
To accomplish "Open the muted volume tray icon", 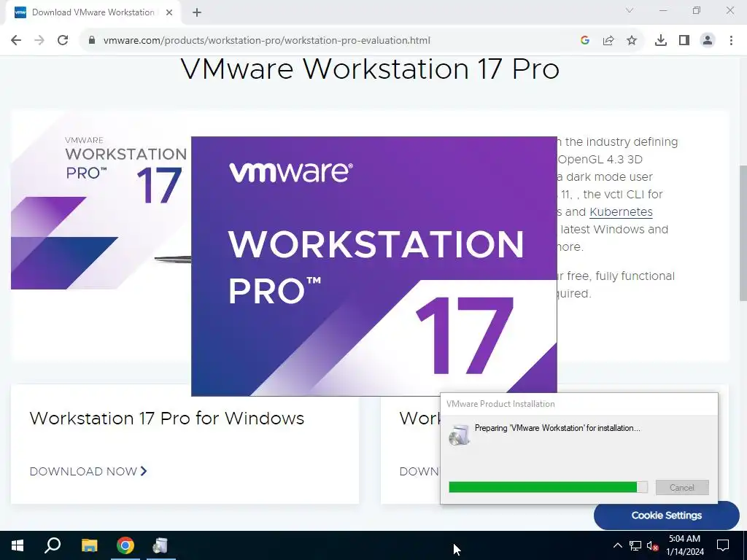I will pyautogui.click(x=653, y=545).
